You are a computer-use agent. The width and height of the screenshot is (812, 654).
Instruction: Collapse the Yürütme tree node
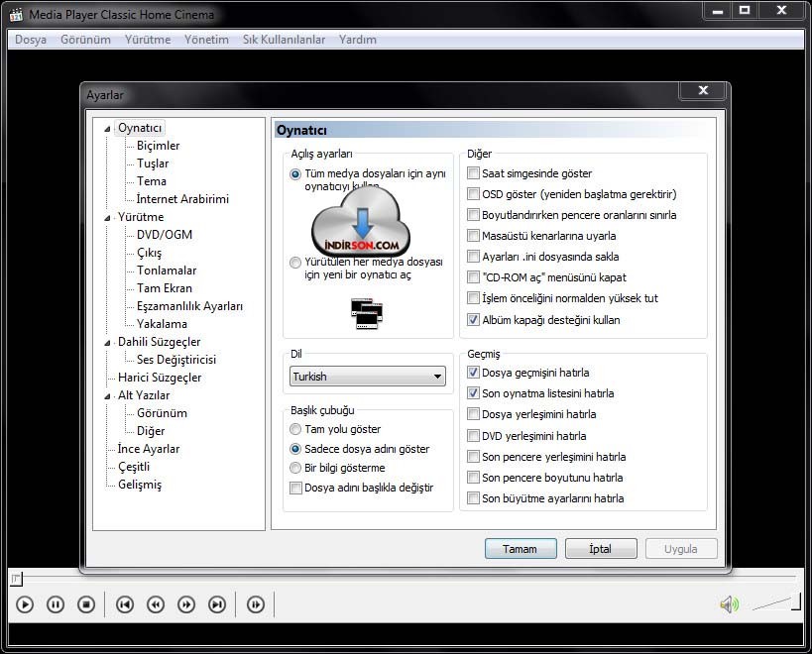click(107, 218)
